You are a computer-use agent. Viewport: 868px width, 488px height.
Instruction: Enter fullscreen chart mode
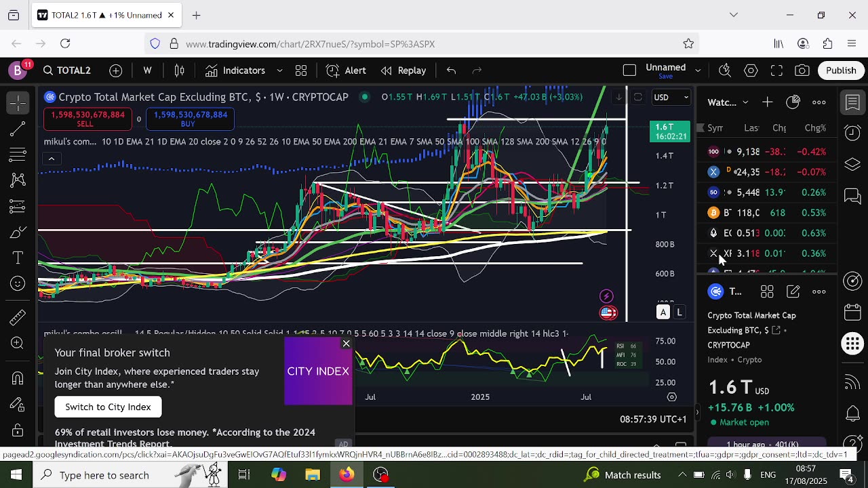tap(776, 70)
